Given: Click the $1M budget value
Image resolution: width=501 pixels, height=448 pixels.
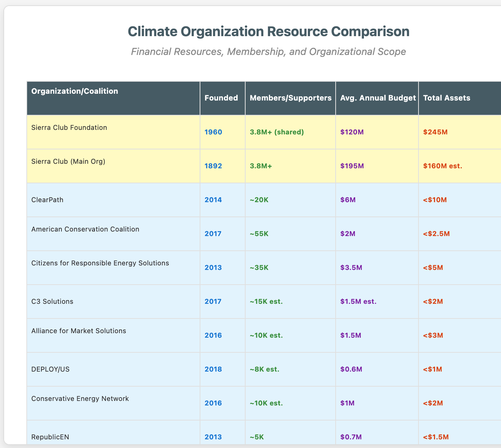Looking at the screenshot, I should [347, 403].
